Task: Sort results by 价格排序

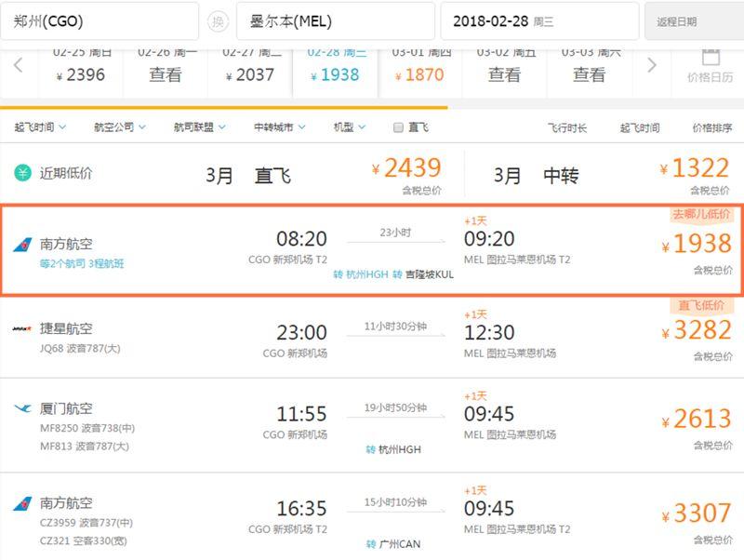Action: 711,127
